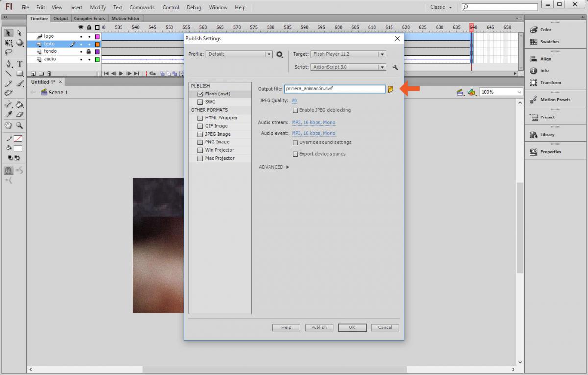Select the Paint Bucket tool
Image resolution: width=588 pixels, height=375 pixels.
click(19, 104)
